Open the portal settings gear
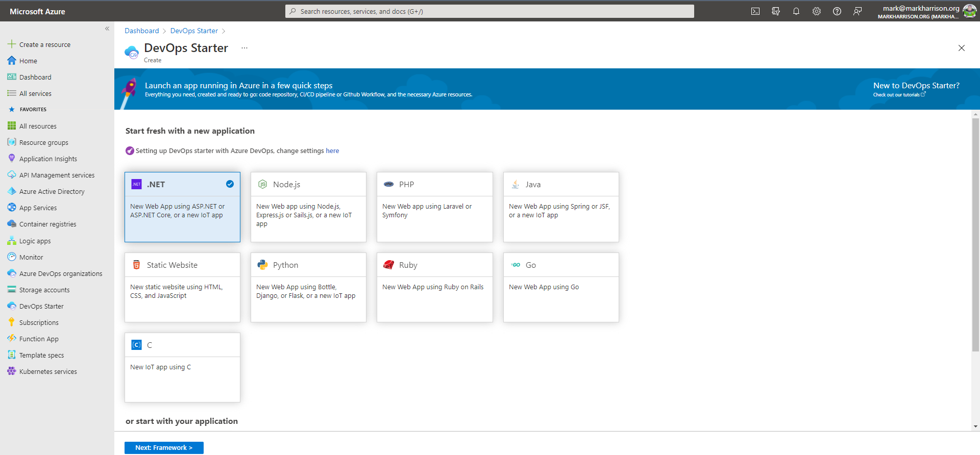 coord(817,11)
